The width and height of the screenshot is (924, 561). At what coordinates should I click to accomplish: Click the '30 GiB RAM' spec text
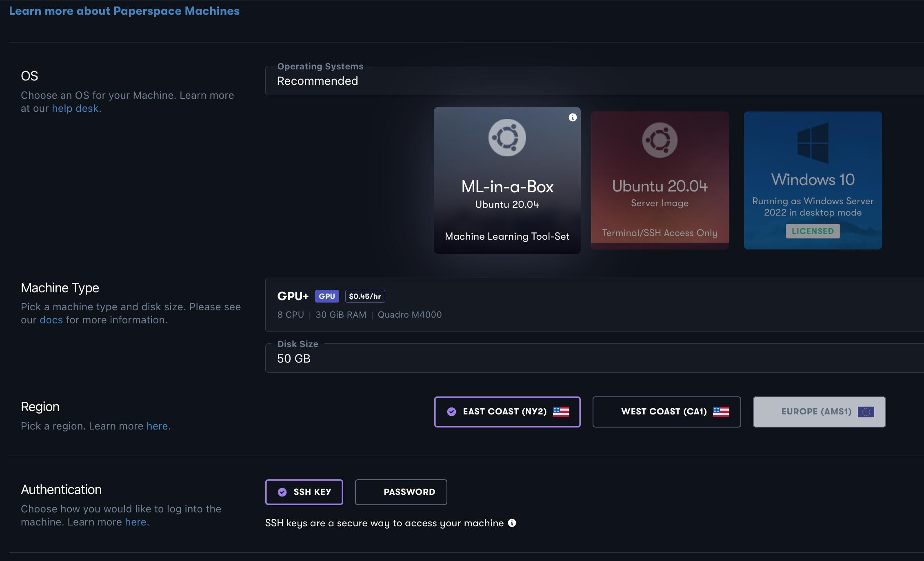(x=341, y=314)
